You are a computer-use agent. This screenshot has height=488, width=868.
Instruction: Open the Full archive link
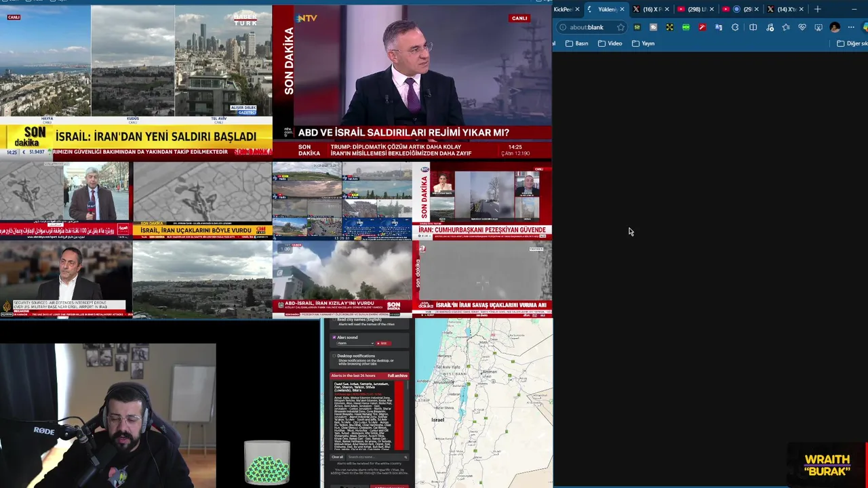pyautogui.click(x=397, y=375)
